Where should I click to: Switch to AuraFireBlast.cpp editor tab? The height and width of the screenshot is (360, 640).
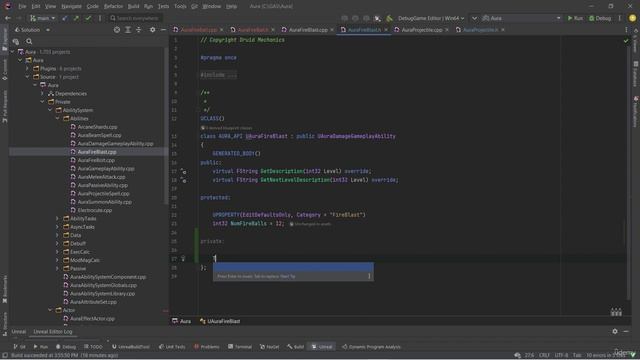308,30
